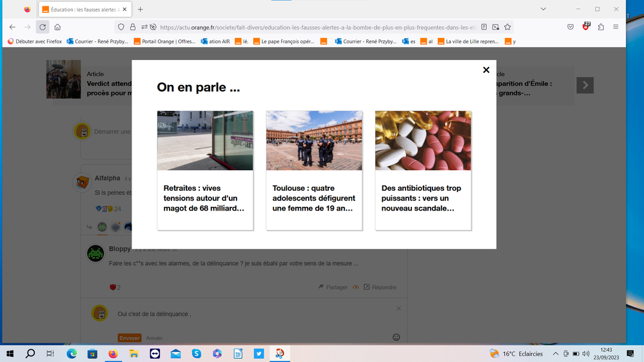Open Alfalpha's commenter avatar
Screen dimensions: 644x362
82,182
